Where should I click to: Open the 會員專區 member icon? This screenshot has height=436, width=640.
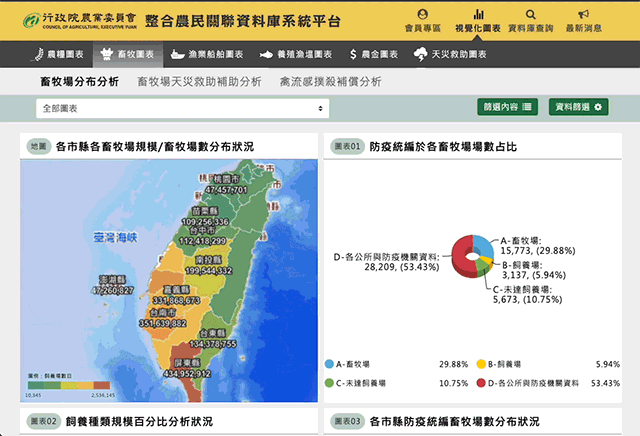click(423, 15)
